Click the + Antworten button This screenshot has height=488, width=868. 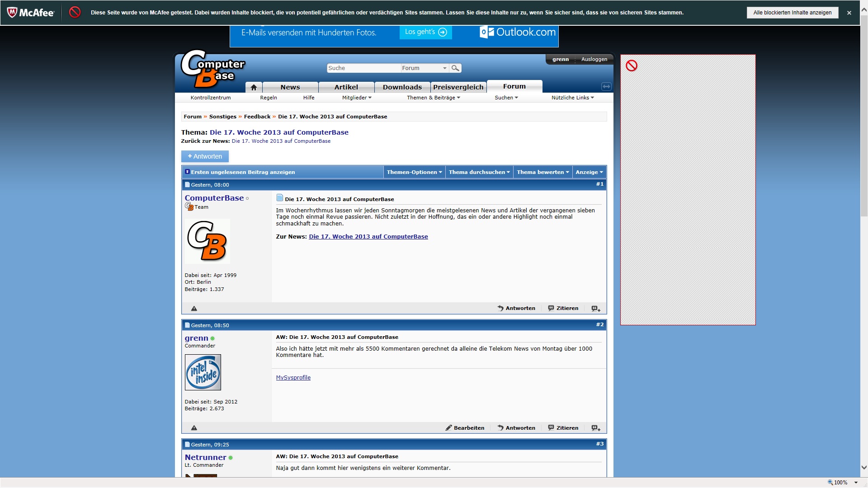tap(205, 156)
